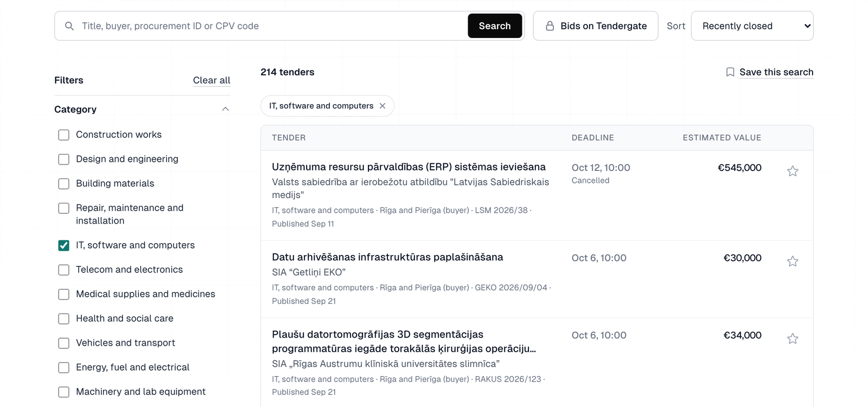The height and width of the screenshot is (407, 868).
Task: Check Repair, maintenance and installation
Action: click(64, 208)
